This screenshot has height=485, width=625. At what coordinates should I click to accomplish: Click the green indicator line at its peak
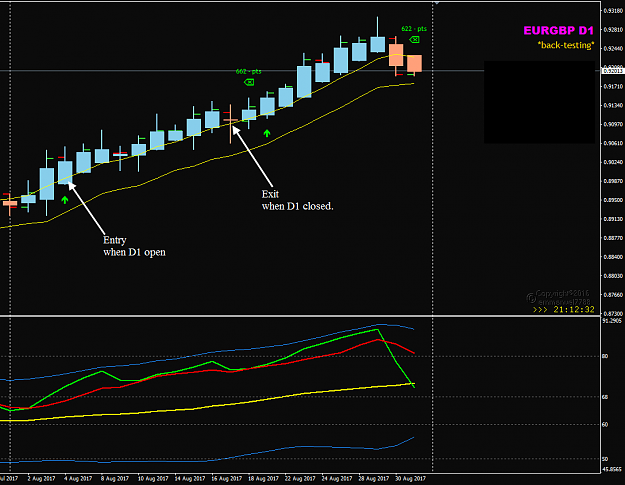[377, 330]
